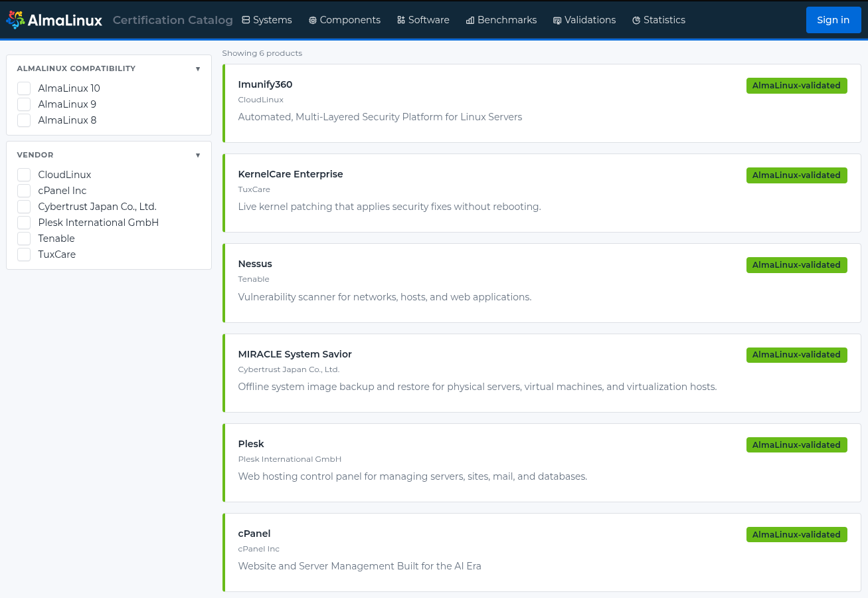Click the Software grid icon
The width and height of the screenshot is (868, 598).
[401, 20]
